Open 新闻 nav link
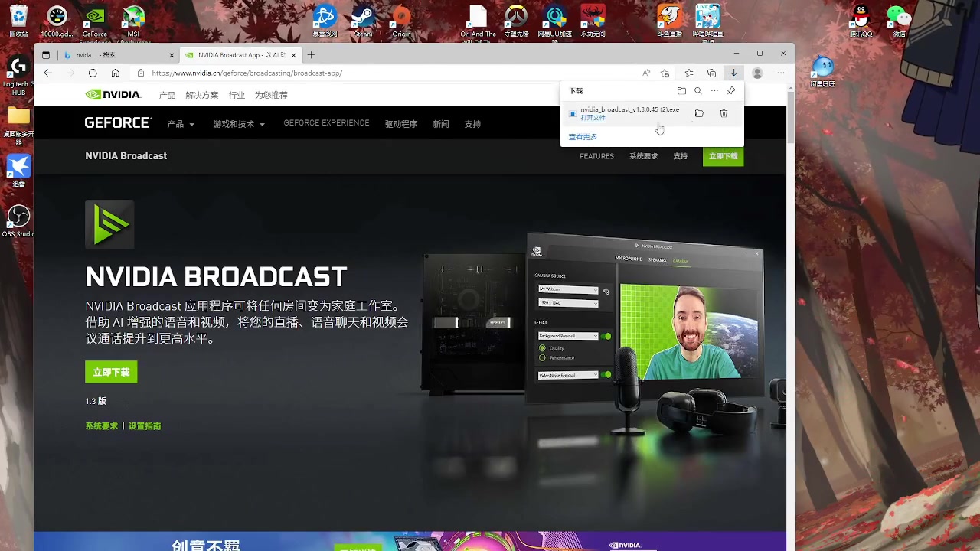This screenshot has width=980, height=551. 441,124
